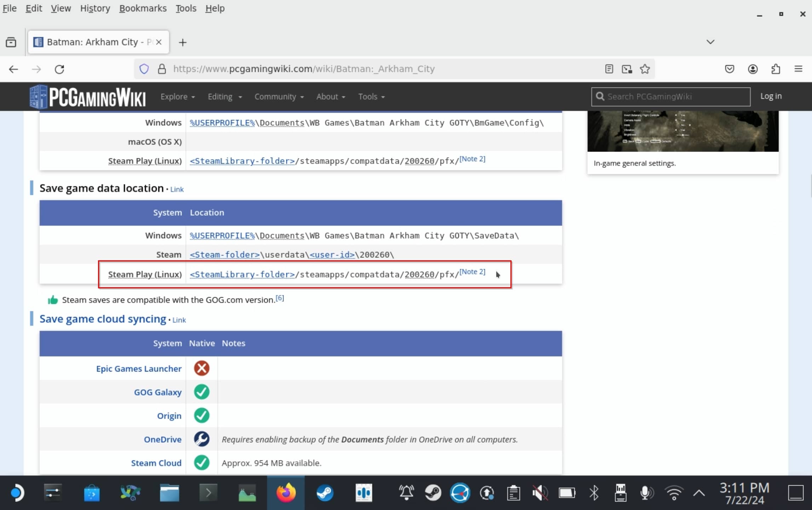
Task: Click the bookmark star icon in address bar
Action: pyautogui.click(x=644, y=69)
